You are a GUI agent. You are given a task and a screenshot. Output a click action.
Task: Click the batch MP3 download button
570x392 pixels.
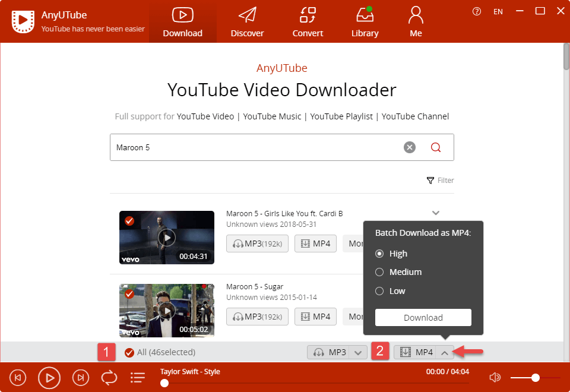[328, 352]
